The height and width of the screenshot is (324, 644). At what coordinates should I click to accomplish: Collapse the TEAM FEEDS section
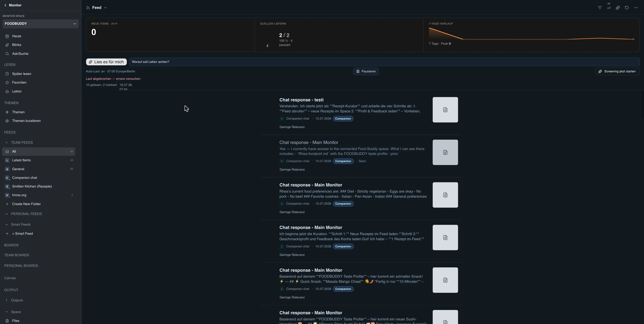[x=7, y=142]
